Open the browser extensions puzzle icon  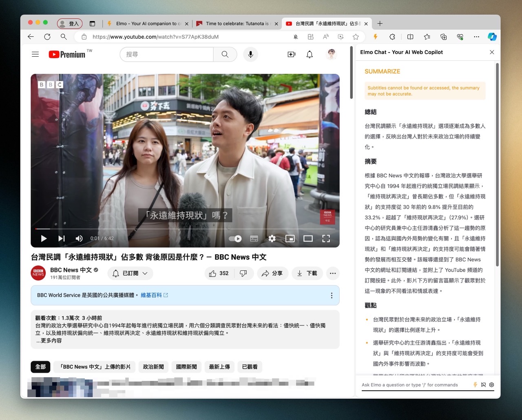pos(392,37)
